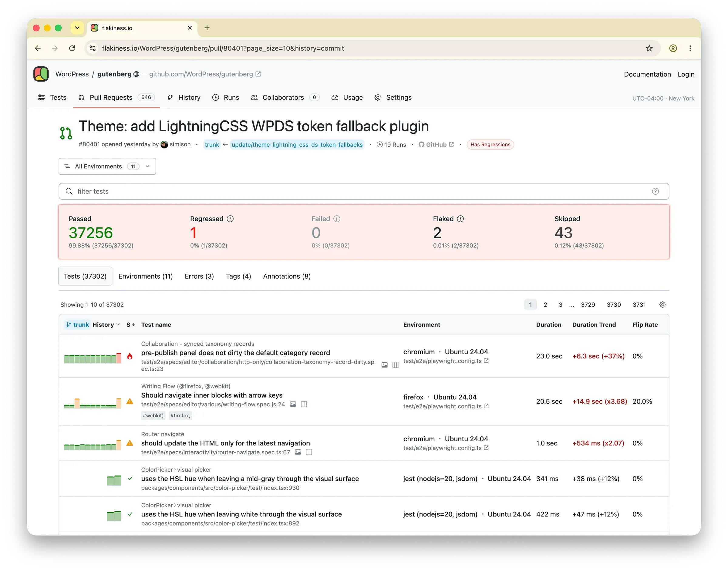Image resolution: width=728 pixels, height=571 pixels.
Task: Open Chrome three-dot menu
Action: (x=690, y=48)
